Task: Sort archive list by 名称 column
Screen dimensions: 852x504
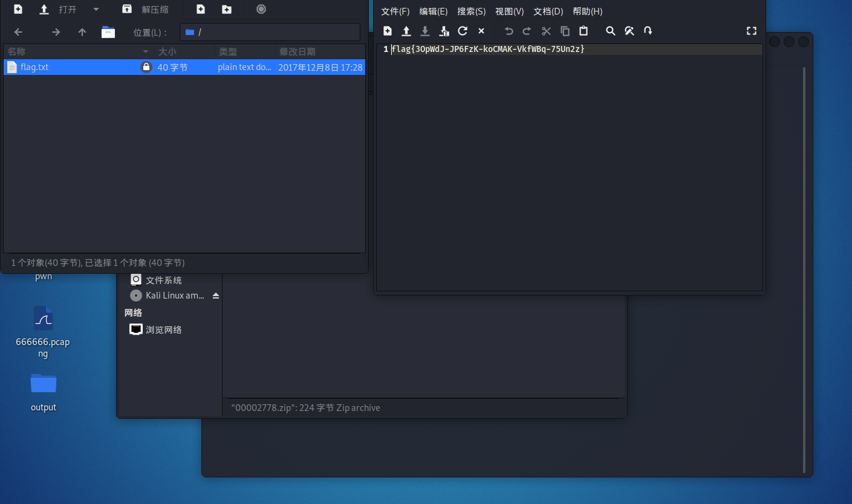Action: tap(79, 52)
